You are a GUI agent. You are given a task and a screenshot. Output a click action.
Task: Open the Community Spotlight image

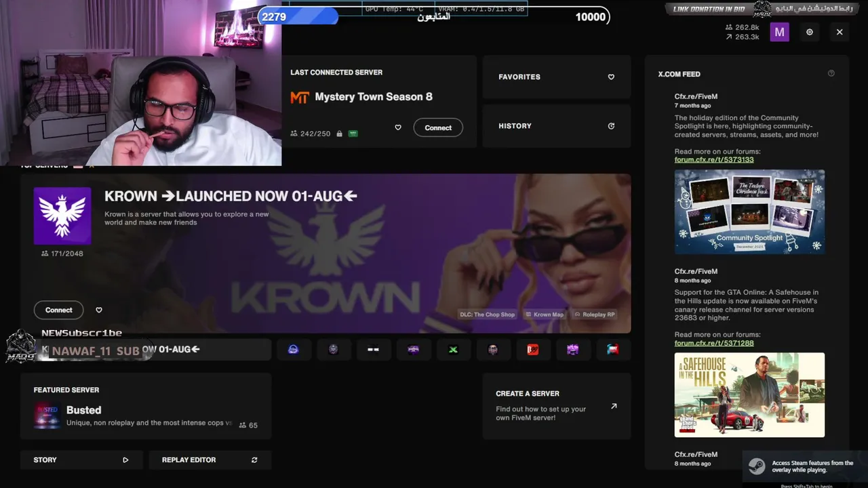(749, 211)
